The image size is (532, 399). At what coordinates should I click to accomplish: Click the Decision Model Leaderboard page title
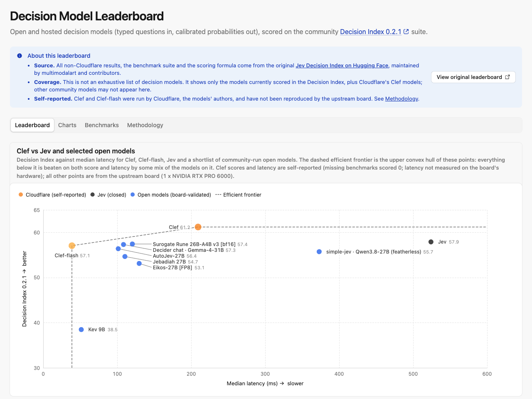click(87, 16)
